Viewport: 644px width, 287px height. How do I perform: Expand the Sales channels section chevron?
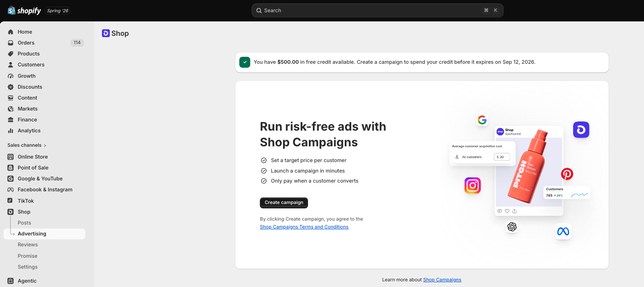tap(45, 145)
